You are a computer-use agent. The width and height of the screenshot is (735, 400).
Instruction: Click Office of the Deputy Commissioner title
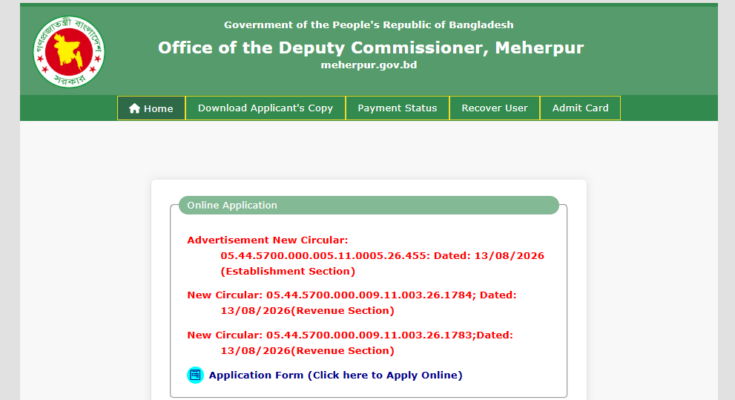371,48
